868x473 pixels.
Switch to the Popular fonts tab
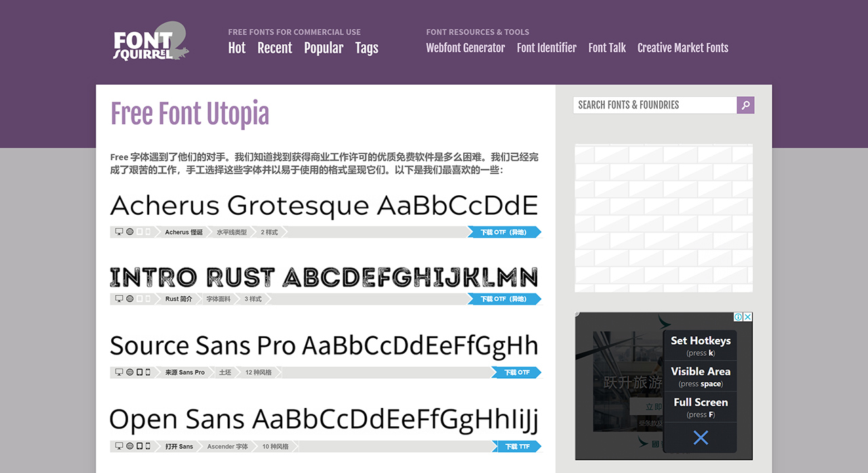323,47
